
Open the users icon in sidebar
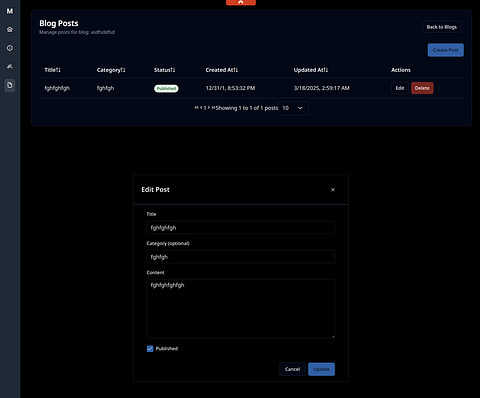coord(10,66)
